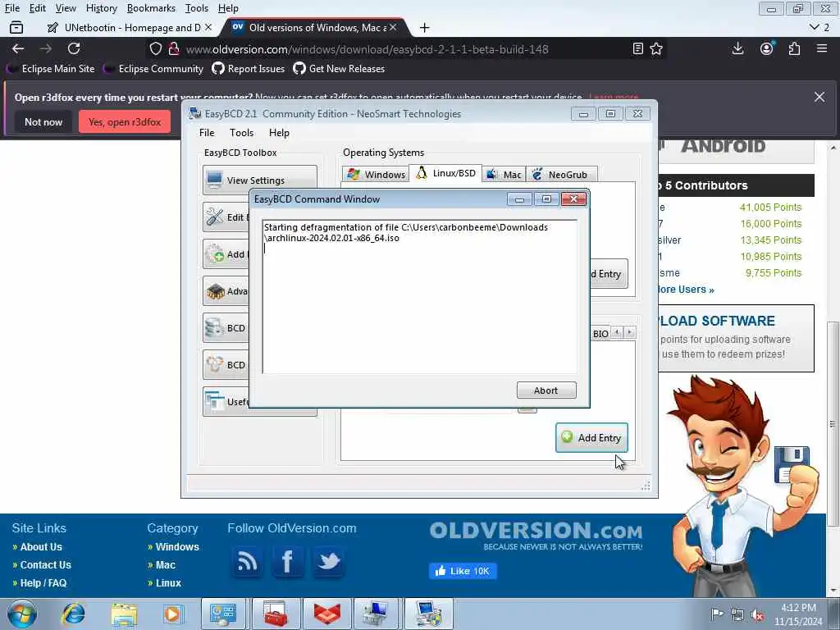Click the muted volume tray icon
Screen dimensions: 840x630
click(757, 615)
